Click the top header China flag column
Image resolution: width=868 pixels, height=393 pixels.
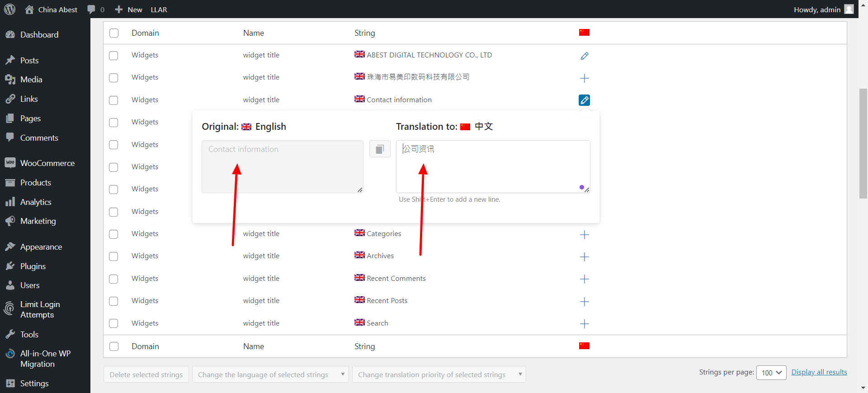click(x=584, y=32)
